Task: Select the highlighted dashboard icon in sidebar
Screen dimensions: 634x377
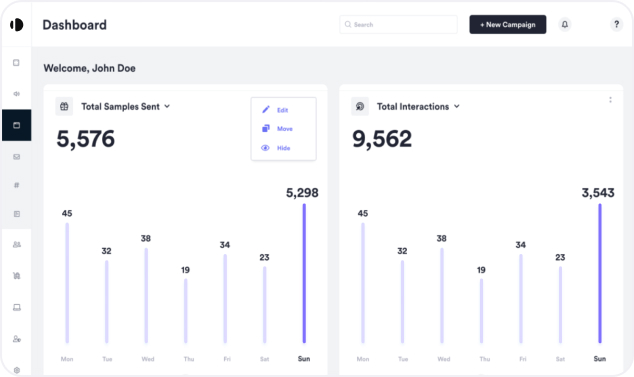Action: pyautogui.click(x=17, y=125)
